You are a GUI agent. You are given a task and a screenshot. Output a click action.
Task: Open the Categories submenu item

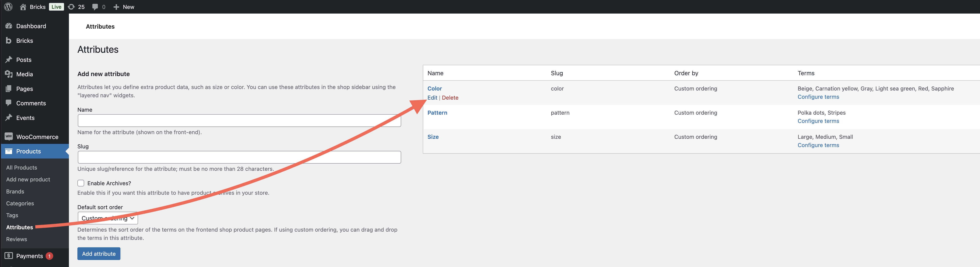coord(20,203)
